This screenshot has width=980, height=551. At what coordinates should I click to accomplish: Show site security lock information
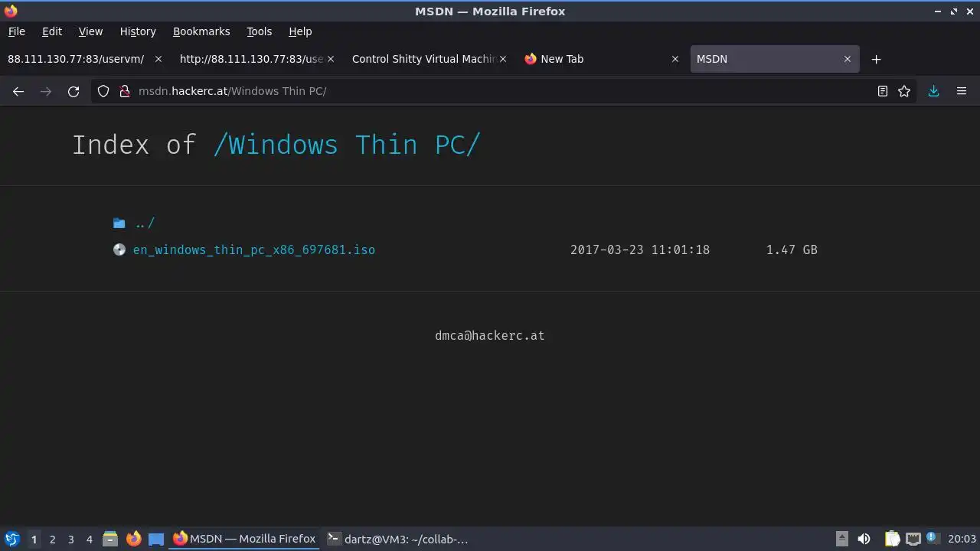tap(125, 91)
